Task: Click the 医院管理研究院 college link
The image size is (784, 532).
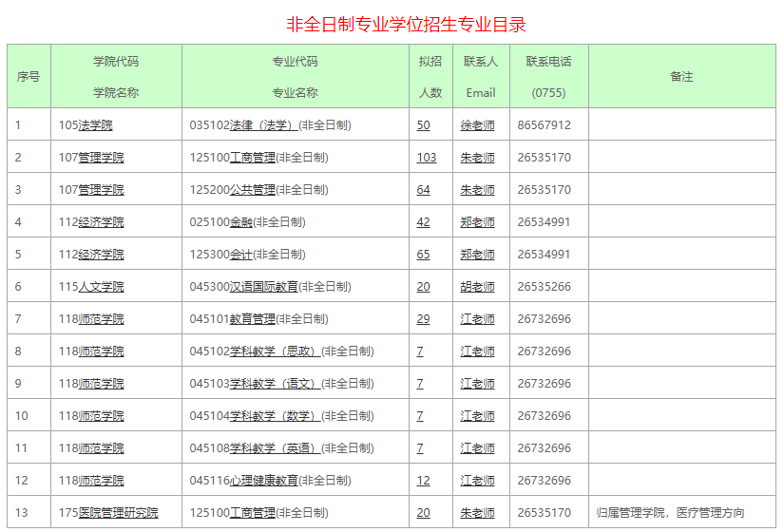Action: coord(118,513)
